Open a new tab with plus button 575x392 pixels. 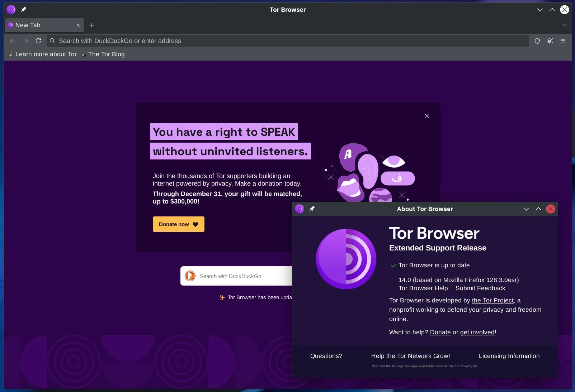pyautogui.click(x=92, y=25)
